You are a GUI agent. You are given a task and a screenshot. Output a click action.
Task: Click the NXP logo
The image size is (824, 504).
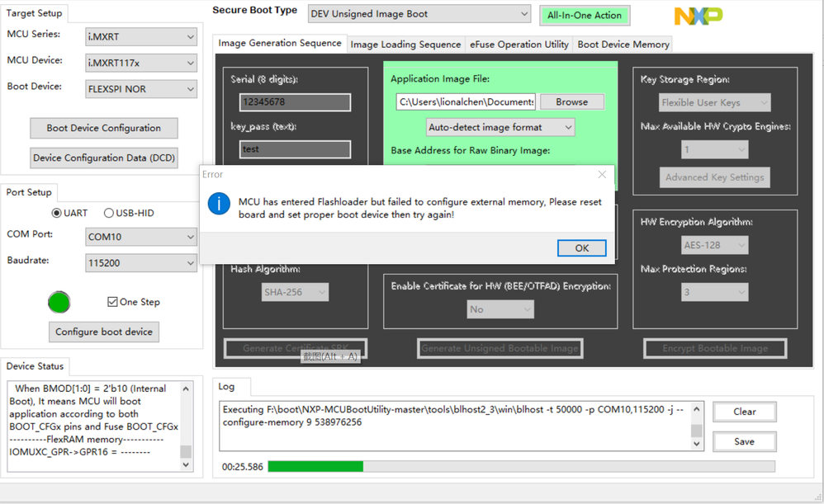click(699, 16)
